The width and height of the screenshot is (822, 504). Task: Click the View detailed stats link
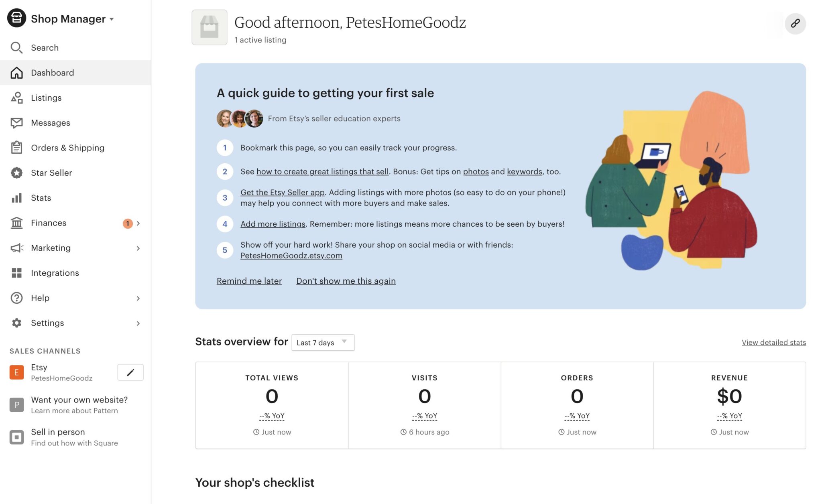[x=773, y=342]
